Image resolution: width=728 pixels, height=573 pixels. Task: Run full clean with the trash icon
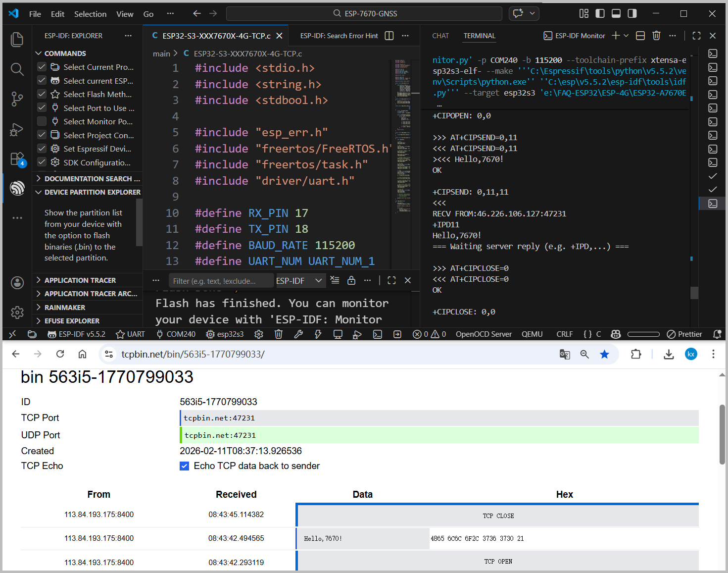(278, 334)
